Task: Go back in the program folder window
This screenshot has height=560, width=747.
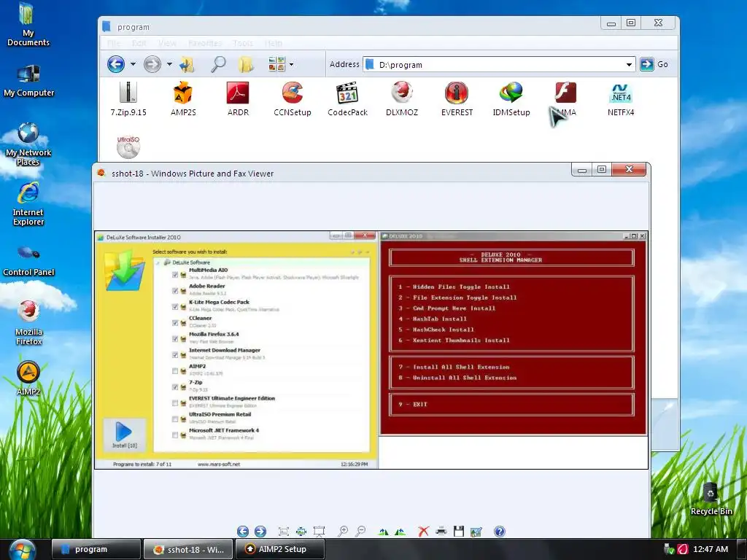Action: tap(116, 64)
